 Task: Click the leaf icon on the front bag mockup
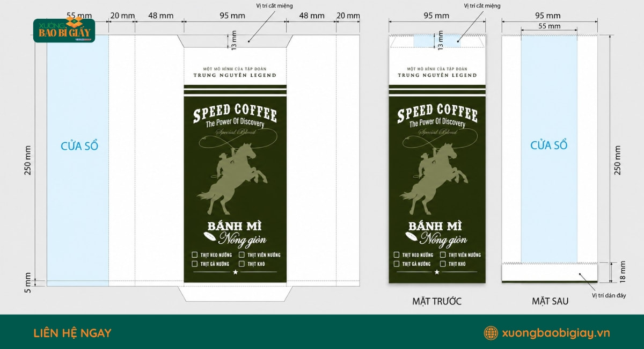[x=412, y=237]
